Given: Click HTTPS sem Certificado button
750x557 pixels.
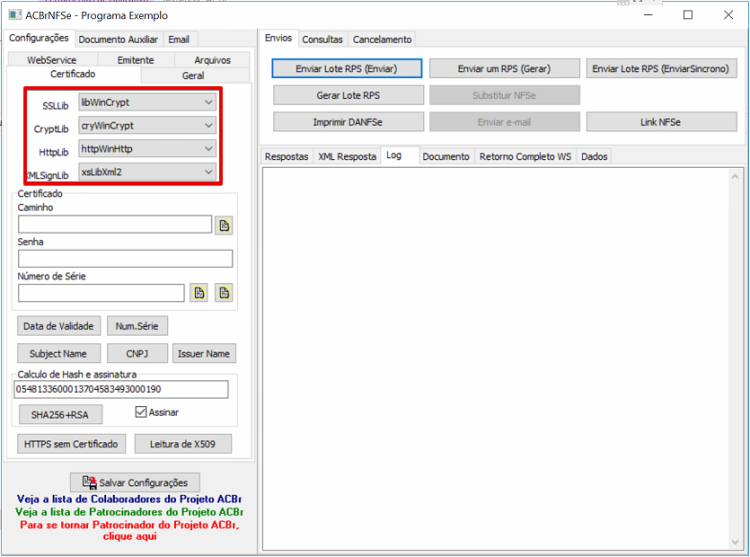Looking at the screenshot, I should point(71,444).
